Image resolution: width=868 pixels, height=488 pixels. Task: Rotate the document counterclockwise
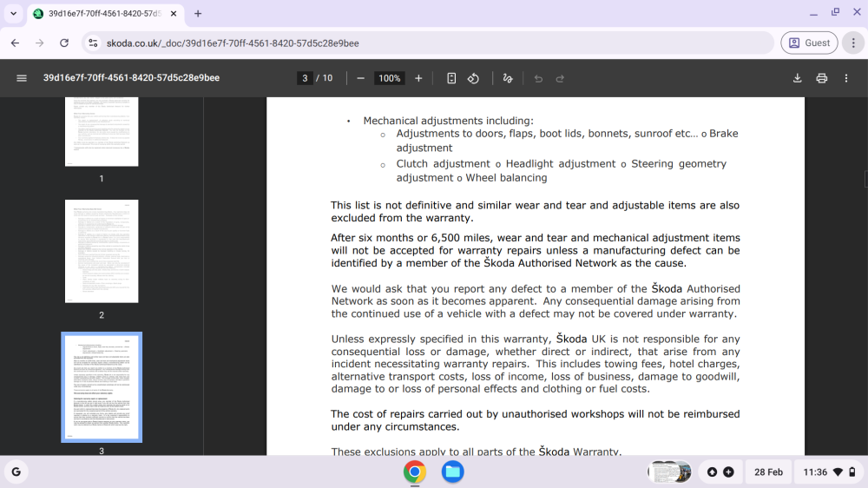[x=473, y=79]
